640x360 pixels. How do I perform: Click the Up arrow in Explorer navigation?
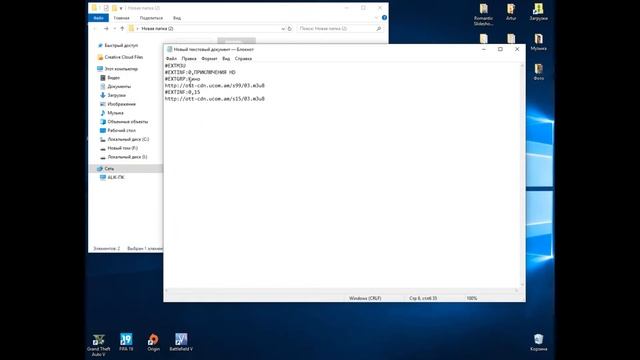[x=122, y=29]
